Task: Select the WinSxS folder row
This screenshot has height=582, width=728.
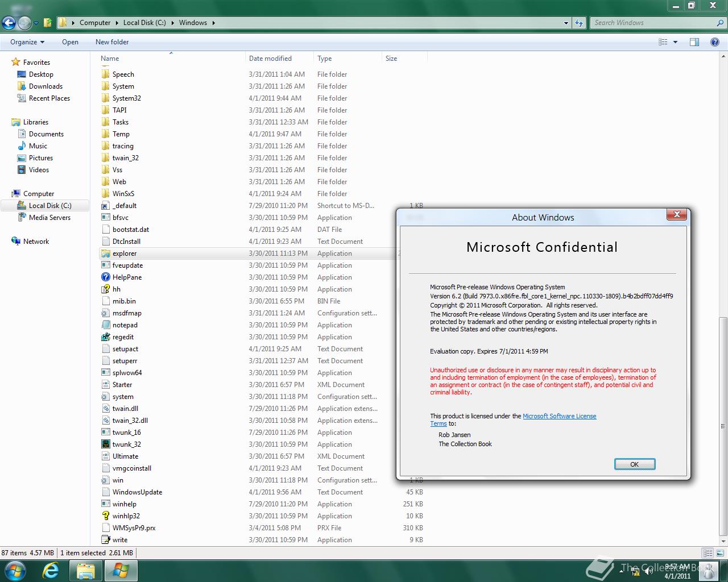Action: tap(263, 194)
